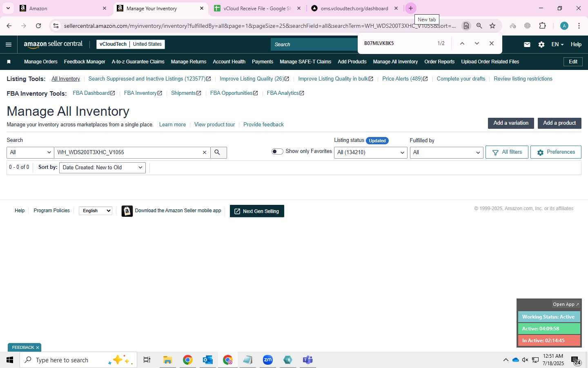Screen dimensions: 588x368
Task: Open the Listing status dropdown
Action: pos(370,153)
